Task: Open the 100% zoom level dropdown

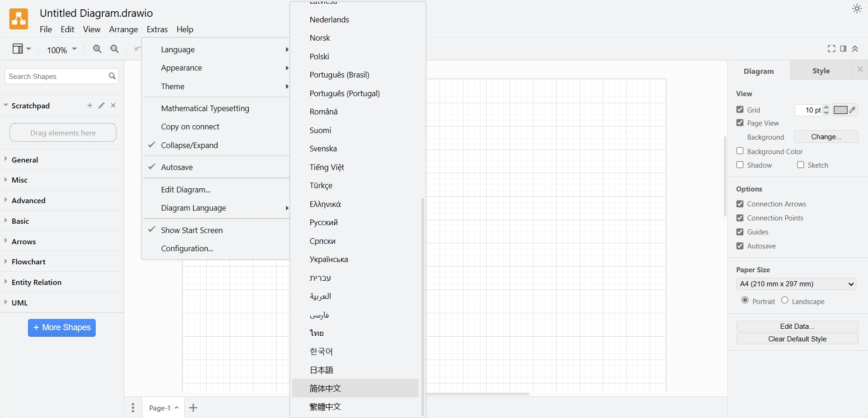Action: [62, 50]
